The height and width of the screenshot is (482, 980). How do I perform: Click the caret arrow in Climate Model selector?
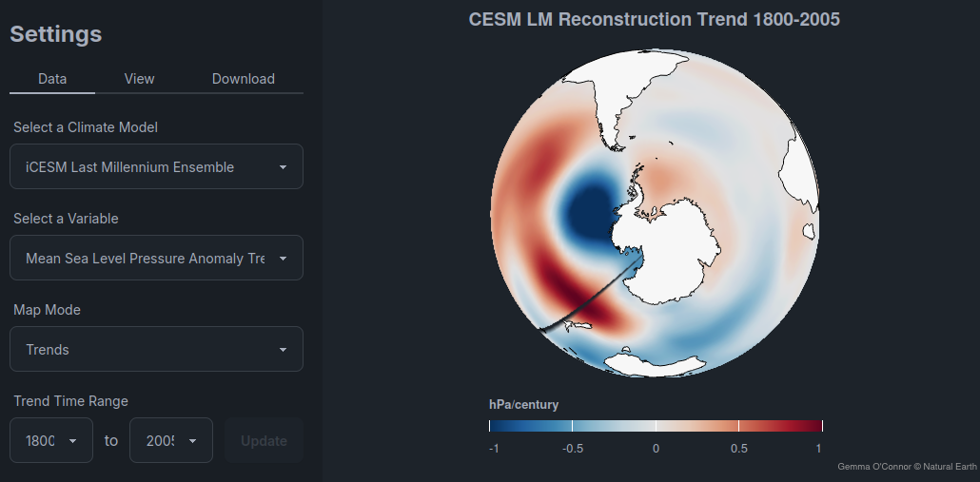283,167
